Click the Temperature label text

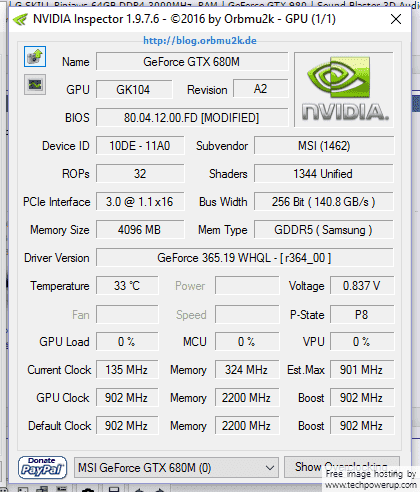(x=60, y=286)
